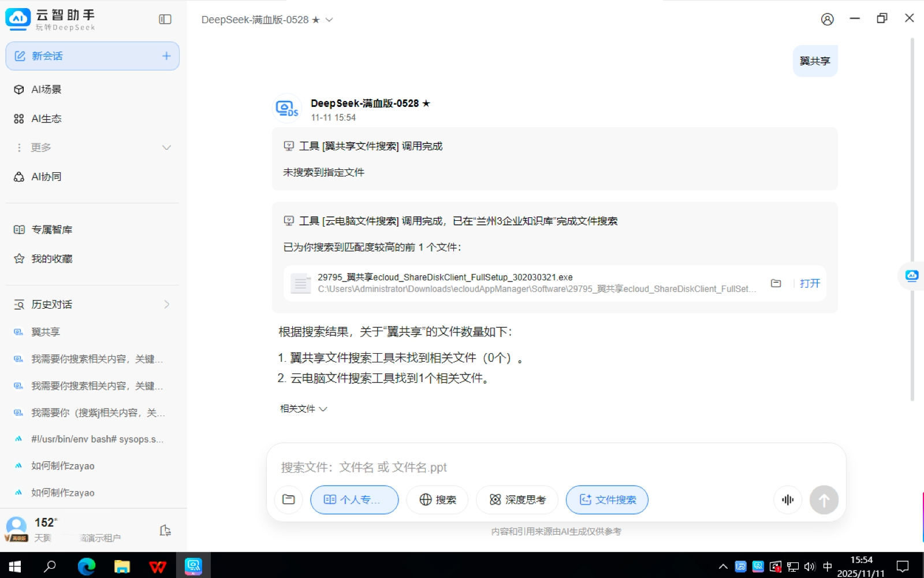Viewport: 924px width, 578px height.
Task: Collapse the left sidebar panel
Action: pyautogui.click(x=165, y=19)
